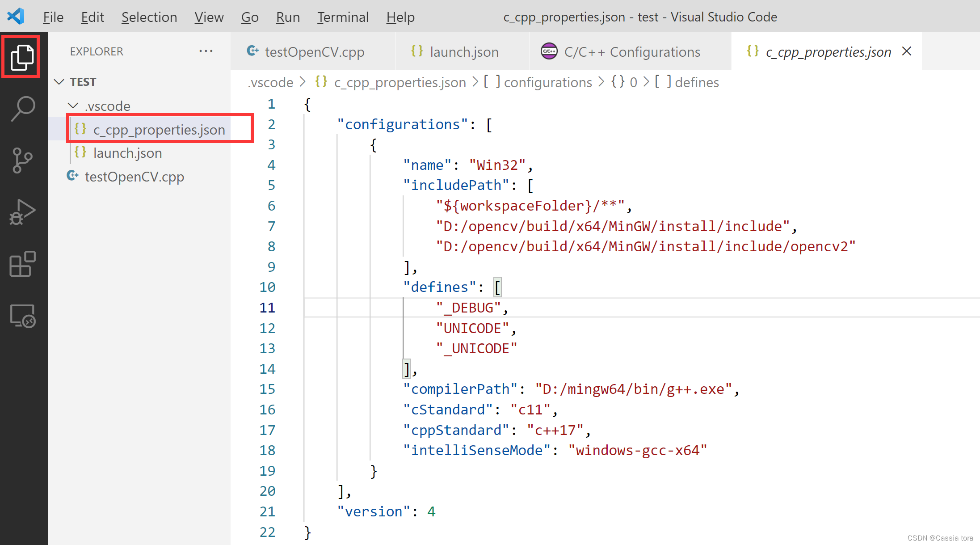Open the Edit menu

tap(93, 17)
